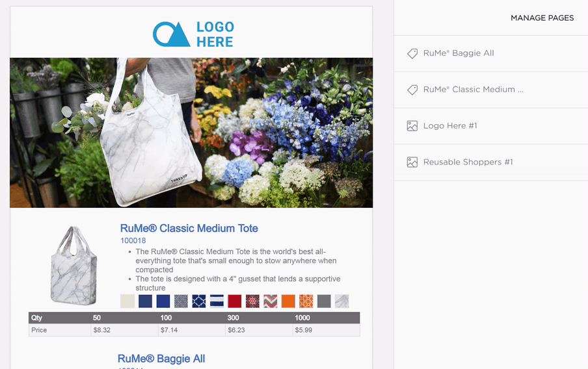Choose the navy and white striped swatch
588x369 pixels.
pos(217,301)
